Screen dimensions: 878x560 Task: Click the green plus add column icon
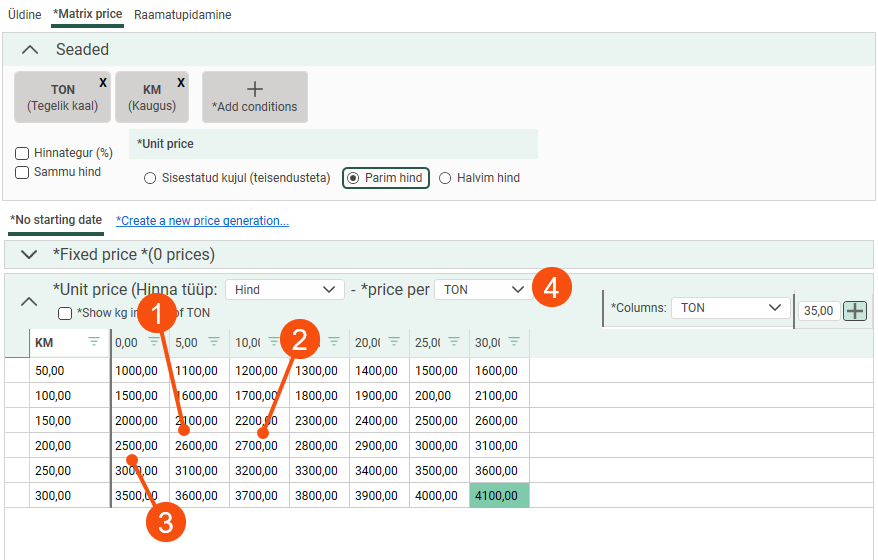855,311
